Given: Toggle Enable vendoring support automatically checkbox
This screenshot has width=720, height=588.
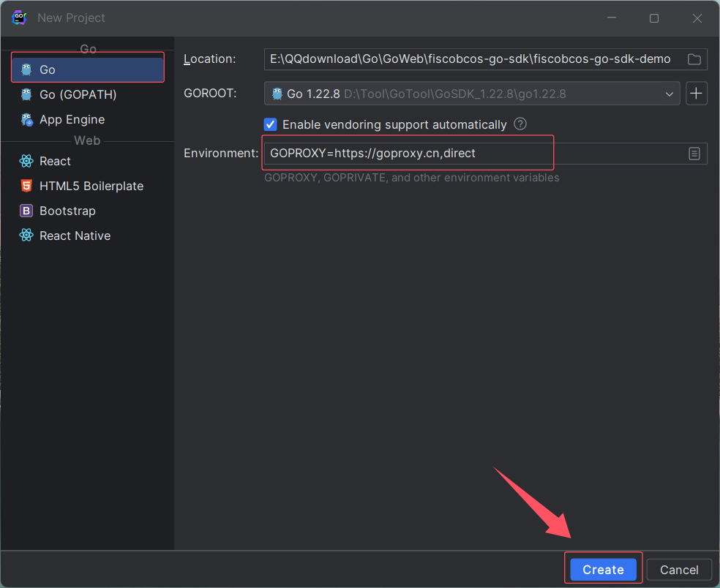Looking at the screenshot, I should tap(271, 124).
